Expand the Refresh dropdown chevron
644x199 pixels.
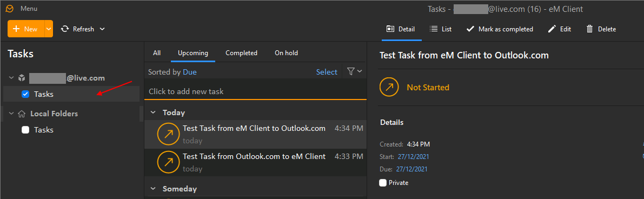[x=102, y=29]
